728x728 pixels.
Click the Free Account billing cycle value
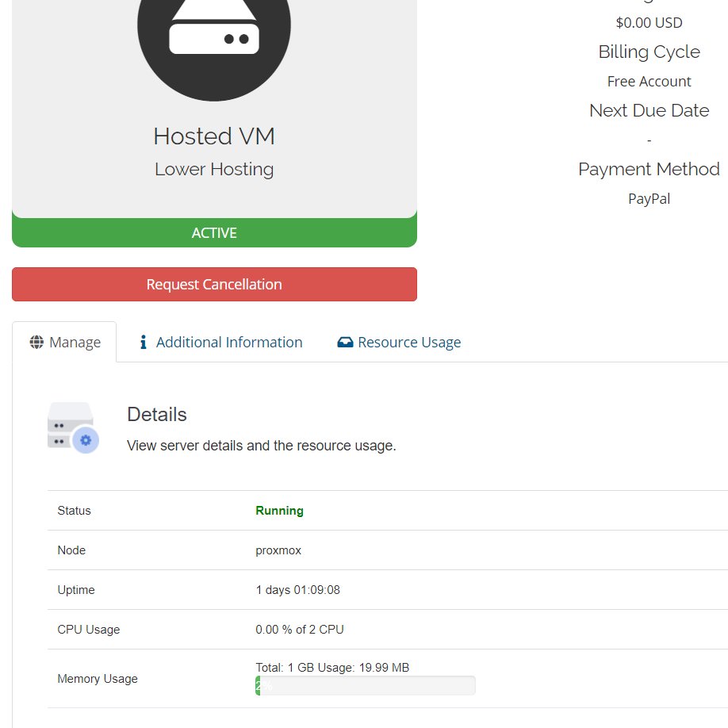[x=649, y=82]
